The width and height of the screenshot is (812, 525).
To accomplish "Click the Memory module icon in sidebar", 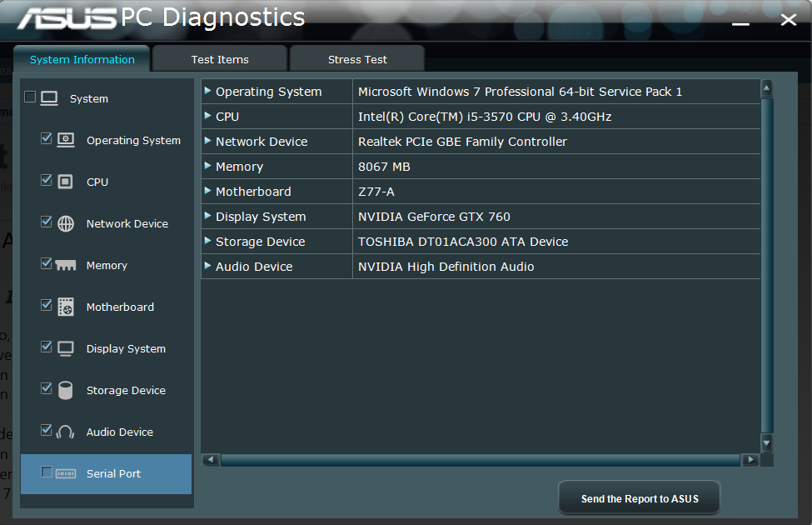I will coord(66,265).
